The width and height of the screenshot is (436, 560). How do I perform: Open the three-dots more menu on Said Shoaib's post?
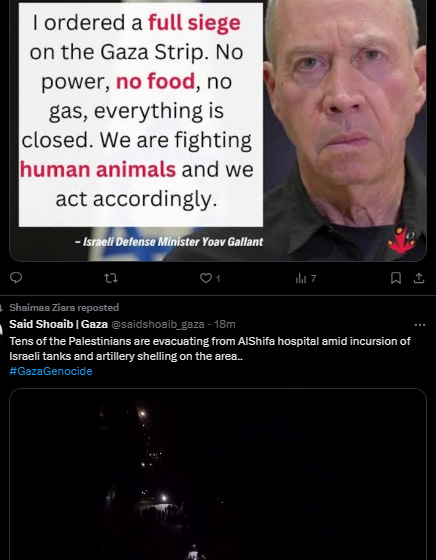coord(420,325)
